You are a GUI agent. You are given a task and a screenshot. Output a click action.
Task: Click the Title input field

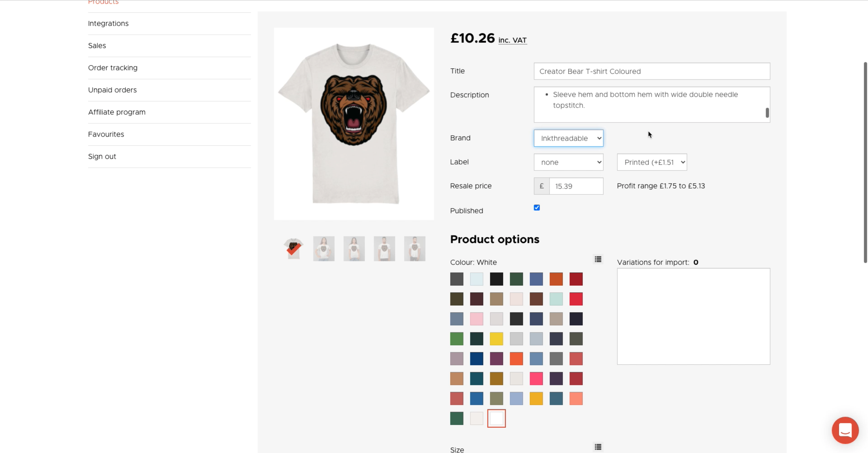click(x=652, y=71)
